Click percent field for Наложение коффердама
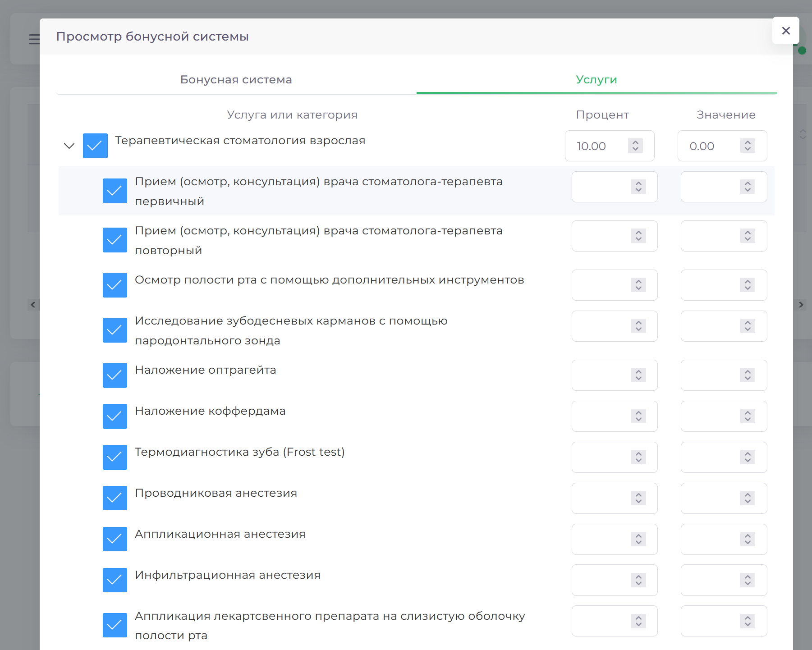812x650 pixels. coord(615,417)
